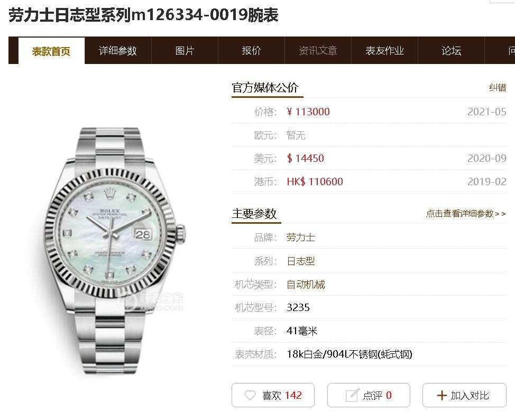The width and height of the screenshot is (515, 420).
Task: Click the 加入对比 compare button
Action: 464,395
